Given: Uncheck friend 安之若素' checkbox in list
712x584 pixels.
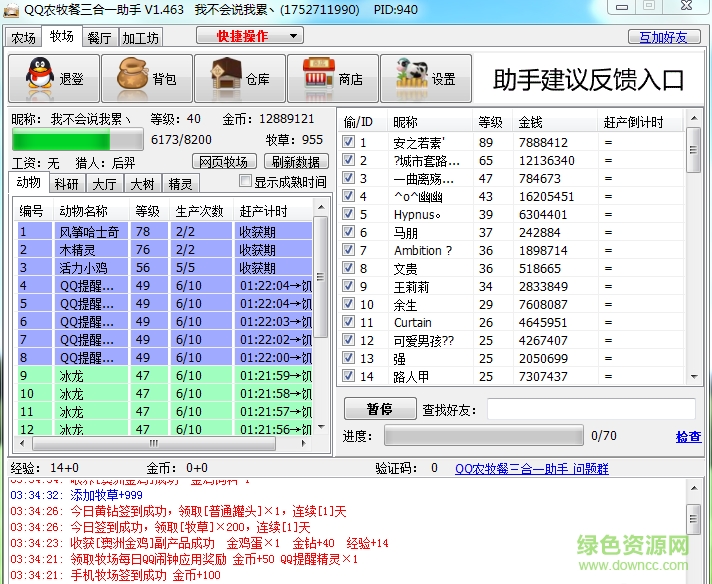Looking at the screenshot, I should (x=349, y=143).
